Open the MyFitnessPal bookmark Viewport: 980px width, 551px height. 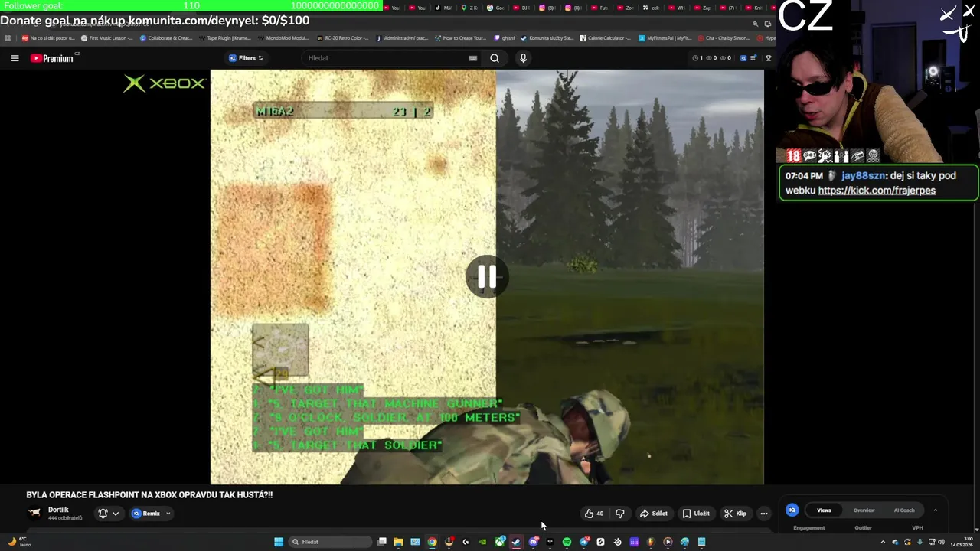point(665,37)
